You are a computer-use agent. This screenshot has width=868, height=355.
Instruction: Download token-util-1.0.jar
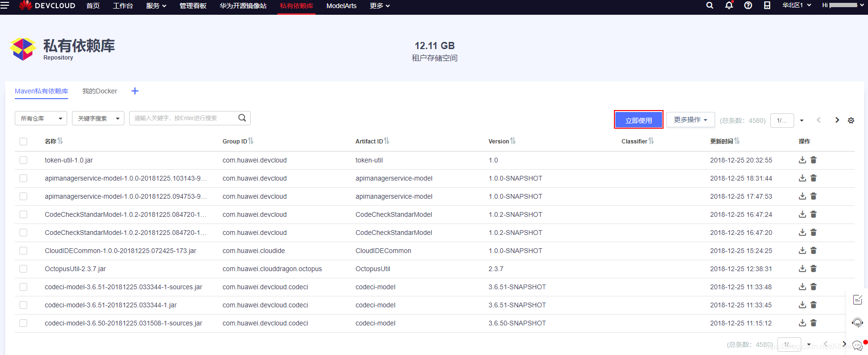tap(802, 160)
